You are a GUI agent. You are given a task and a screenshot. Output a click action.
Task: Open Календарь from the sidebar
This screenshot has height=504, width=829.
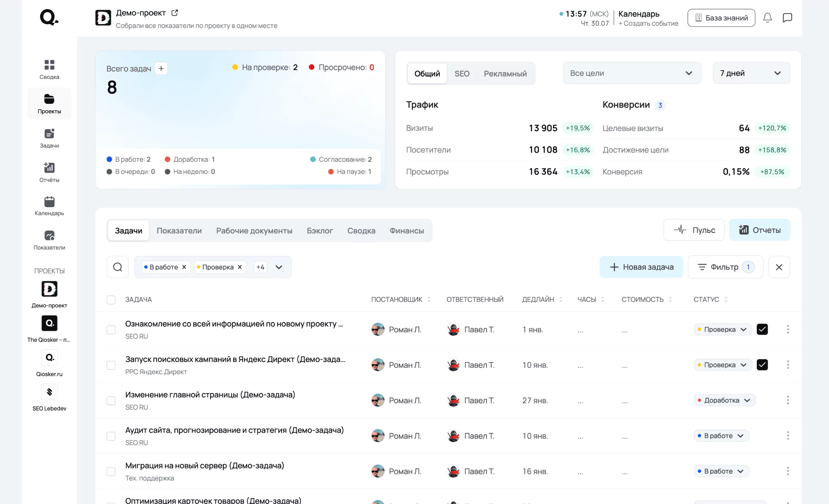(x=49, y=202)
